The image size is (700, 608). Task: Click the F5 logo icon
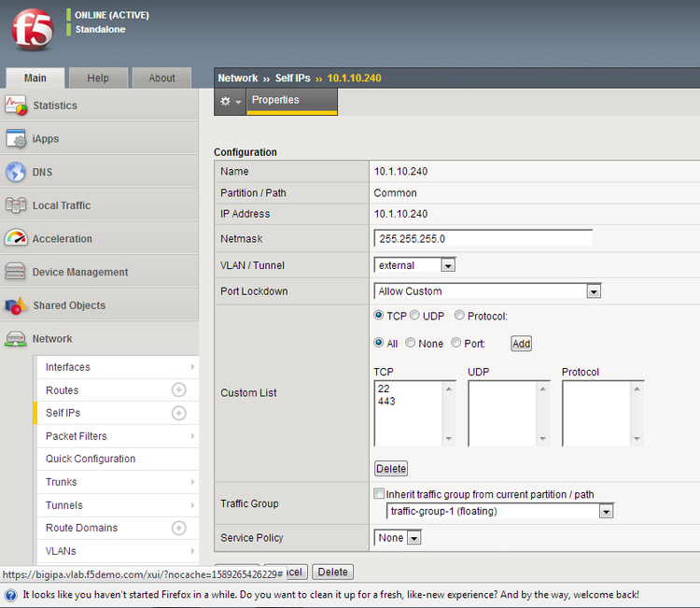[x=33, y=29]
